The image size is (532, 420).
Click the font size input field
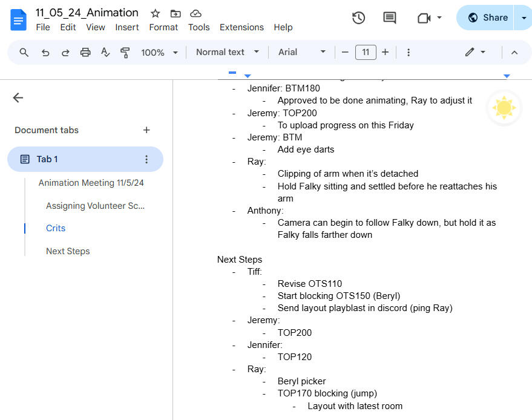point(366,53)
